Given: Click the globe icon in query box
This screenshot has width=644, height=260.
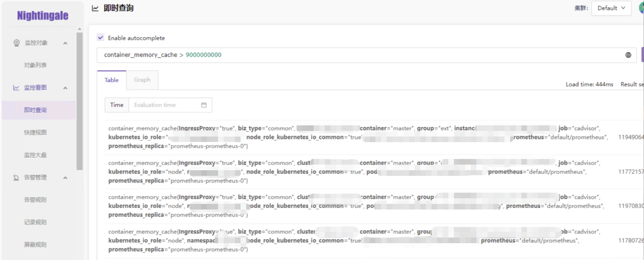Looking at the screenshot, I should [629, 55].
